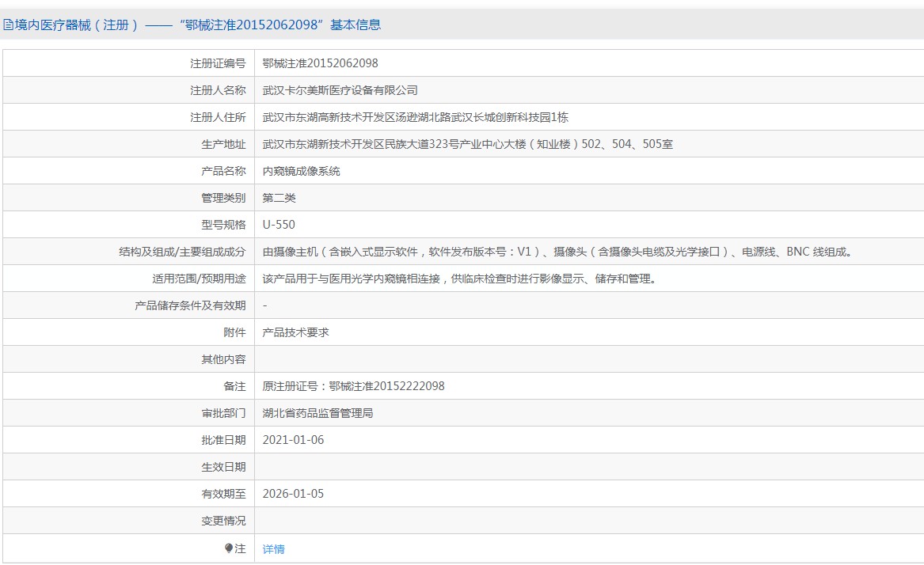The height and width of the screenshot is (565, 924).
Task: Select remark 原注册证号：鄂械注准20152222098
Action: 354,386
